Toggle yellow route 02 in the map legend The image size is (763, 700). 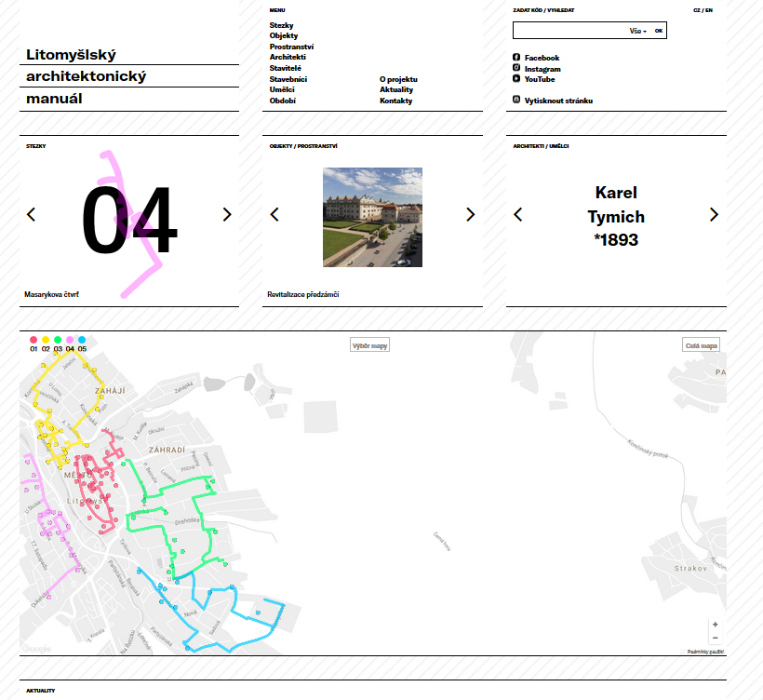[x=46, y=341]
